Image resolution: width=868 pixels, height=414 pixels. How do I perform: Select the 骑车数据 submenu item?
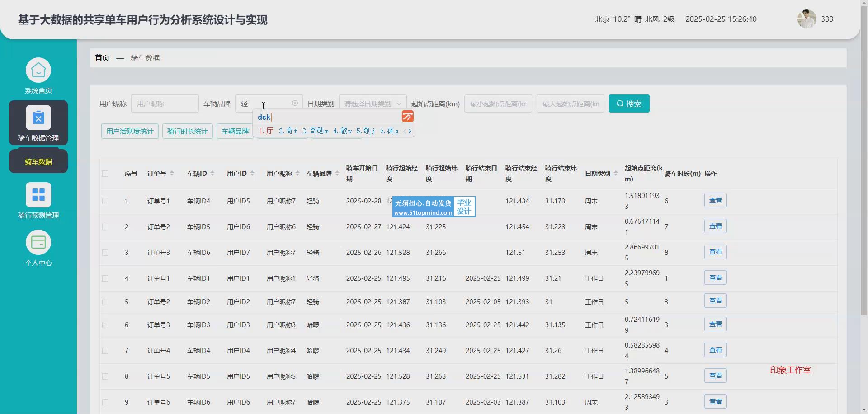(x=38, y=162)
